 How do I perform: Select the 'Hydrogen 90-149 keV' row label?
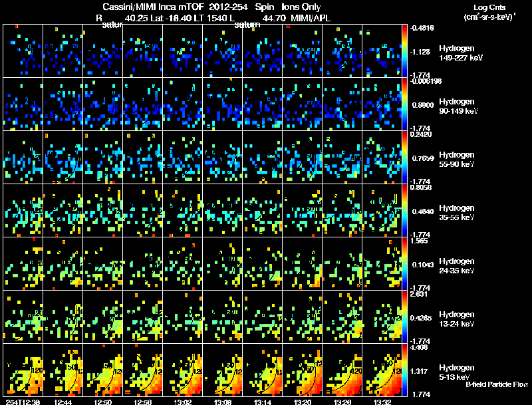click(x=458, y=106)
